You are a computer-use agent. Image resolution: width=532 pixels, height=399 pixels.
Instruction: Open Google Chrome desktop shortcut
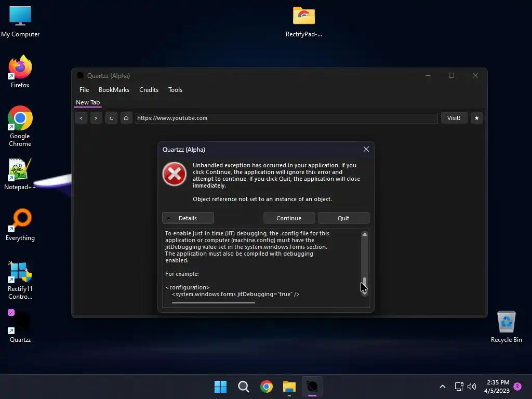pos(20,126)
